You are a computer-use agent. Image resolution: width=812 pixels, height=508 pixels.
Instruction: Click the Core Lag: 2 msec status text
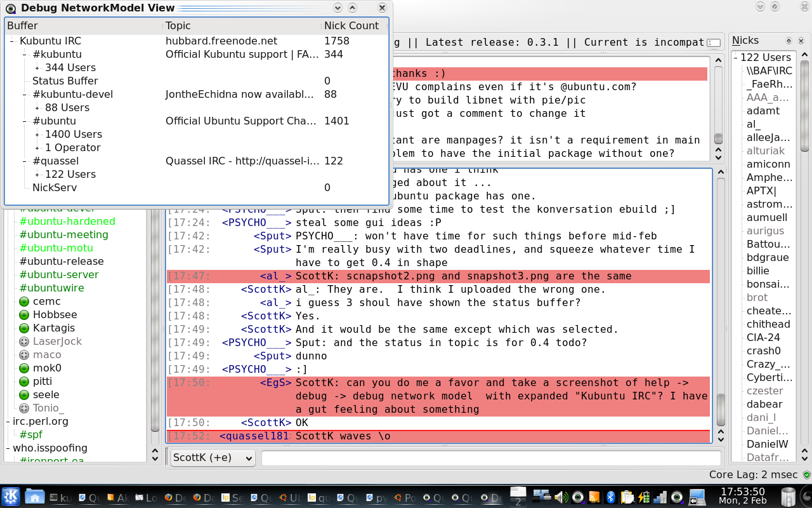pyautogui.click(x=754, y=476)
